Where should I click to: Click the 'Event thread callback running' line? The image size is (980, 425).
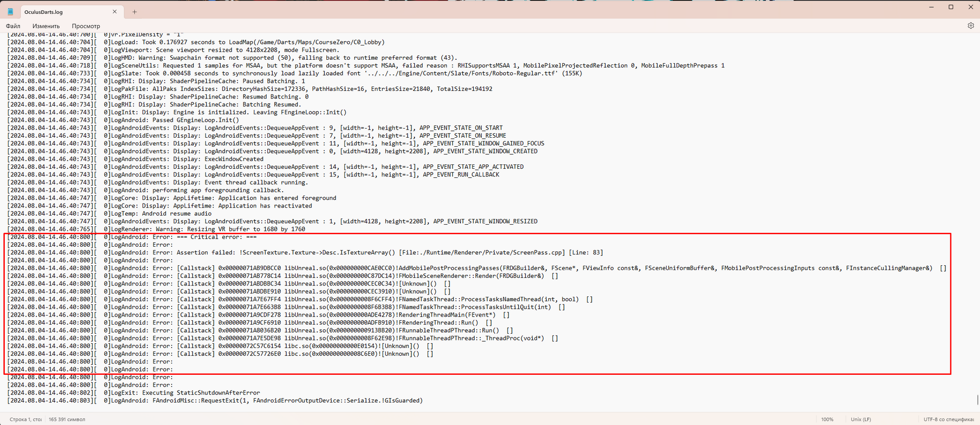click(158, 182)
